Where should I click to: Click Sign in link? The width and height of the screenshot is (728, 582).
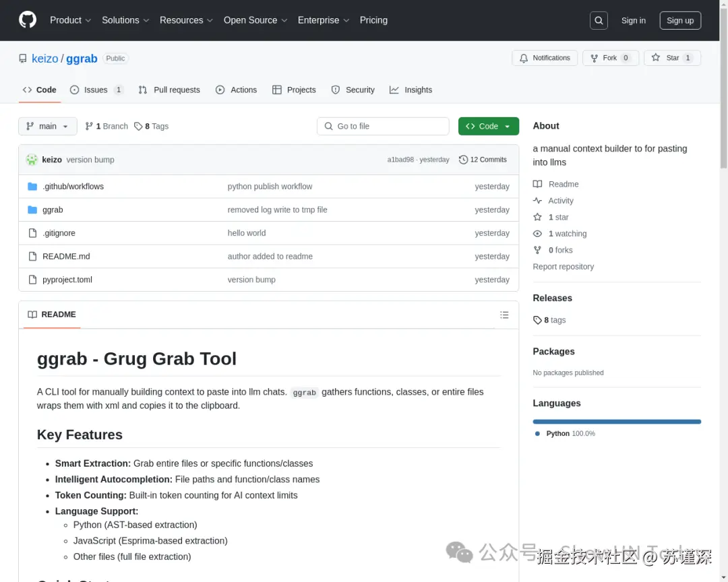pos(633,20)
